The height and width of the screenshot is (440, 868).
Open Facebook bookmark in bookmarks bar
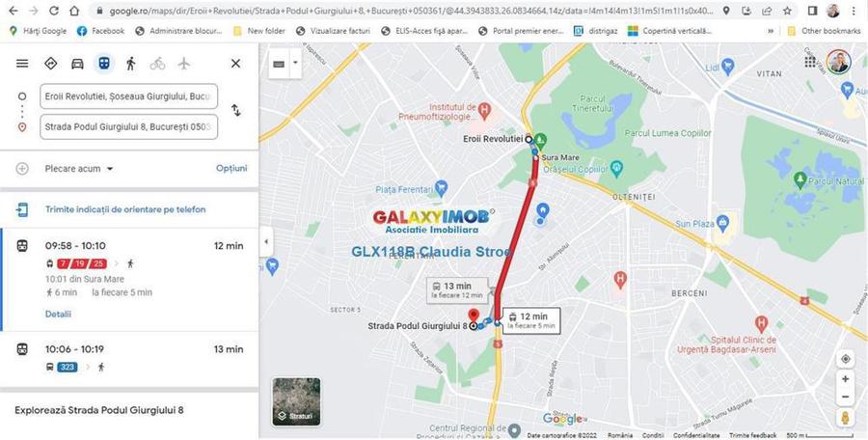point(101,31)
